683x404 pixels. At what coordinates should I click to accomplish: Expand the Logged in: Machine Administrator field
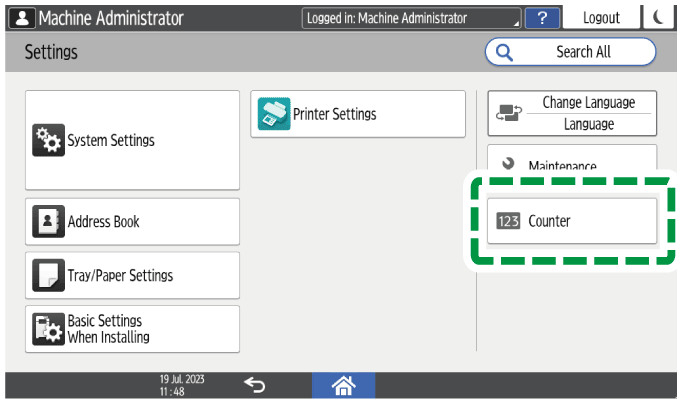[412, 18]
